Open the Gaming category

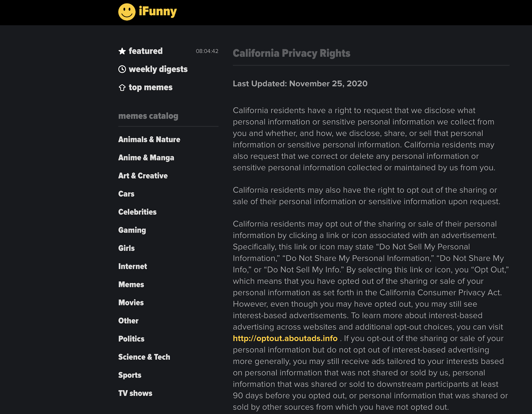pyautogui.click(x=132, y=230)
